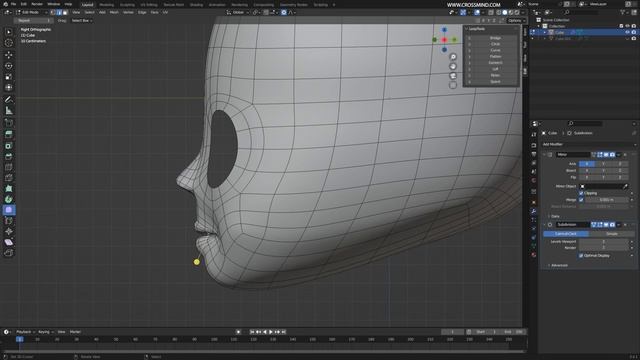Select the Shear tool
This screenshot has width=640, height=360.
tap(9, 242)
